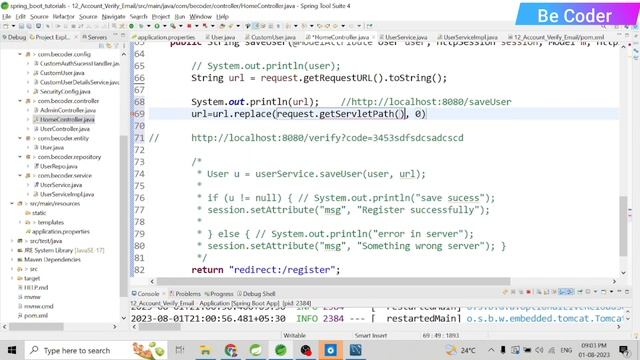Open the File menu

[x=7, y=16]
